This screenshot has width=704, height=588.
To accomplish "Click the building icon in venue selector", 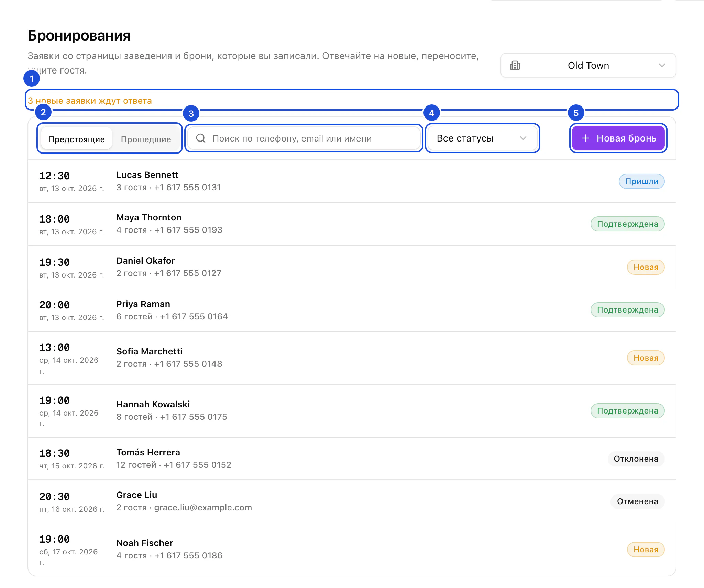I will (515, 65).
